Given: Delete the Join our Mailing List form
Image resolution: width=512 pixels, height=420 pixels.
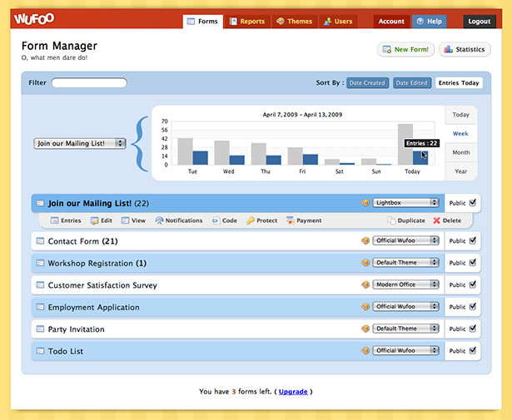Looking at the screenshot, I should 447,220.
